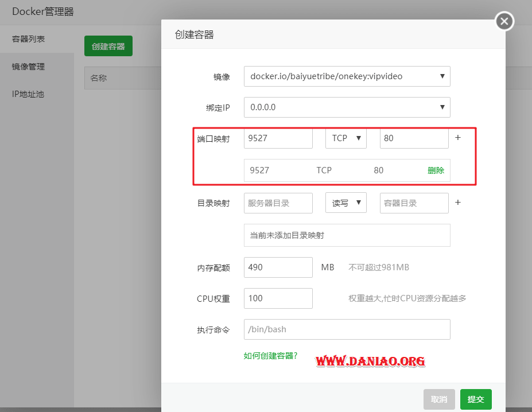Add port mapping with plus icon
The width and height of the screenshot is (532, 412).
(x=458, y=138)
